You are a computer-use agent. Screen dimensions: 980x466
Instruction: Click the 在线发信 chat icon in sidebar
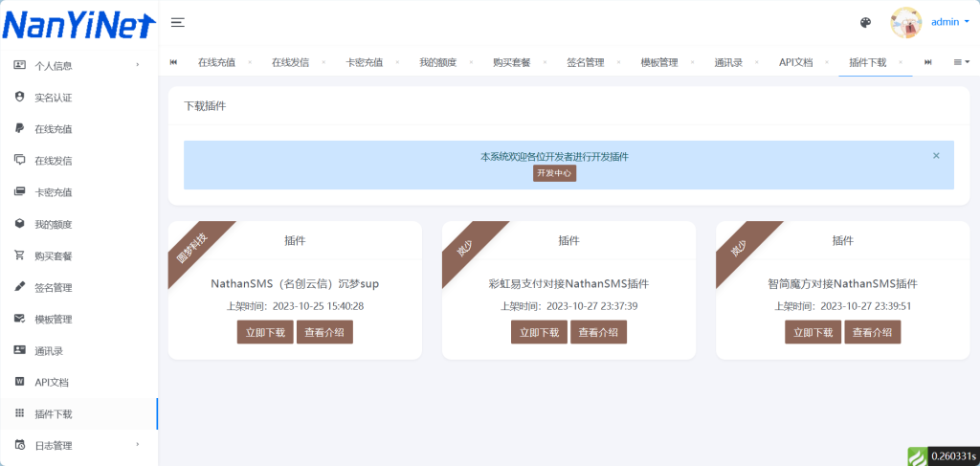click(19, 160)
